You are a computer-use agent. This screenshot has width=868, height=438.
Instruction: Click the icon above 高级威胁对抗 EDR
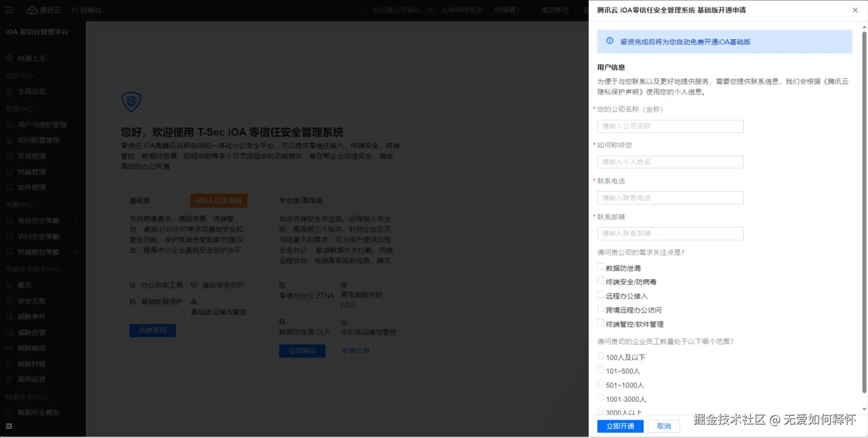tap(344, 285)
